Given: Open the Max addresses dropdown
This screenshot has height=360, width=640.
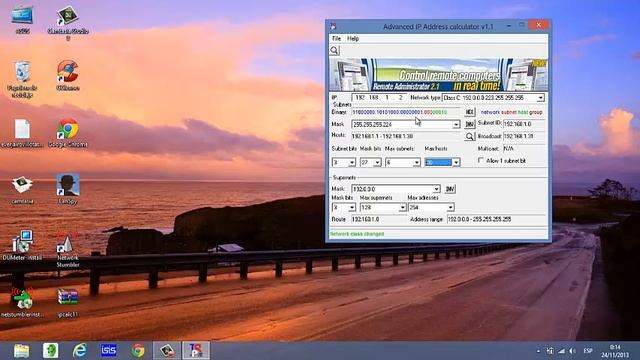Looking at the screenshot, I should click(450, 207).
